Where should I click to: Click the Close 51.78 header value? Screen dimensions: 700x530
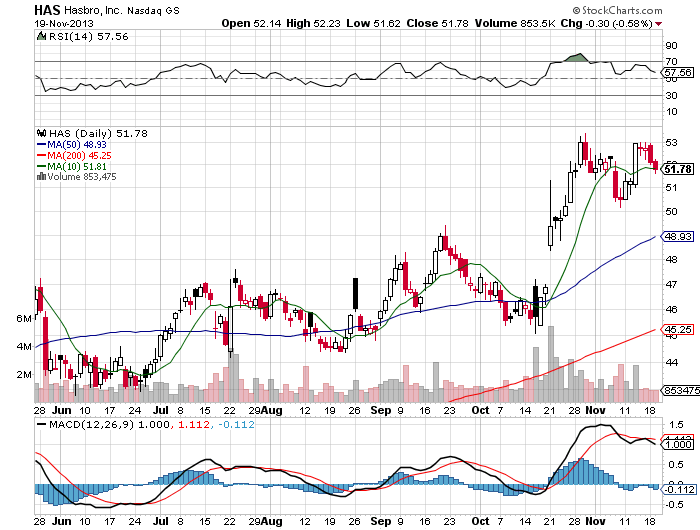coord(437,23)
